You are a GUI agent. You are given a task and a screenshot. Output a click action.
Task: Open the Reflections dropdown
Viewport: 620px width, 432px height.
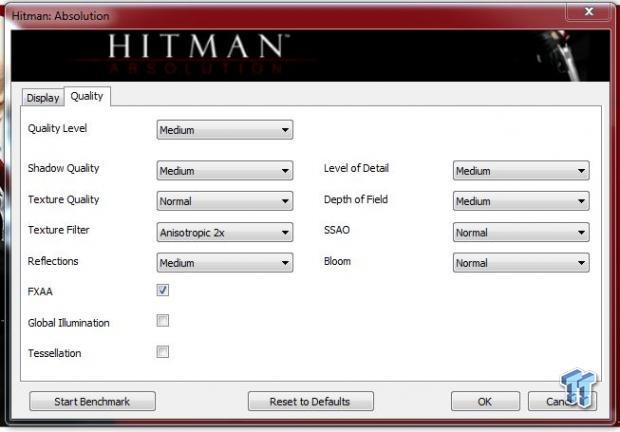click(225, 263)
